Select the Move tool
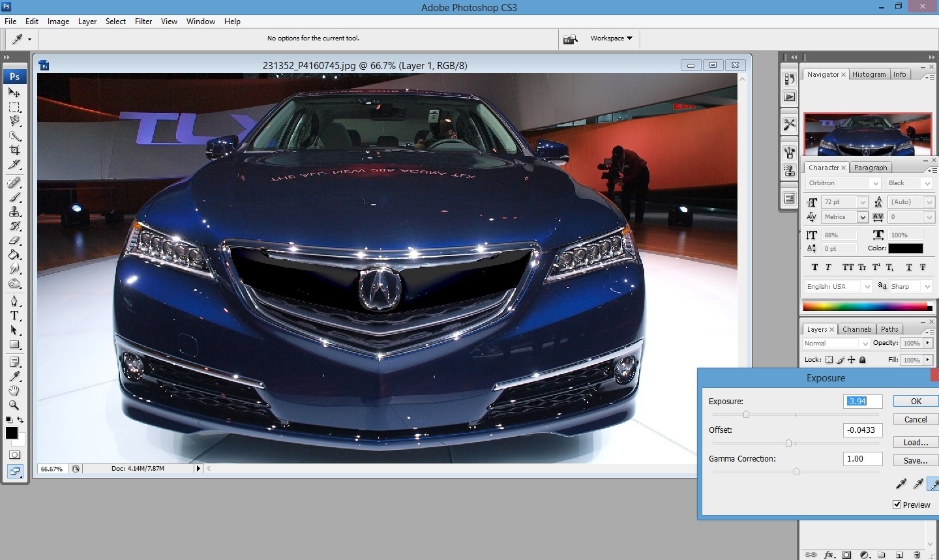 coord(14,93)
